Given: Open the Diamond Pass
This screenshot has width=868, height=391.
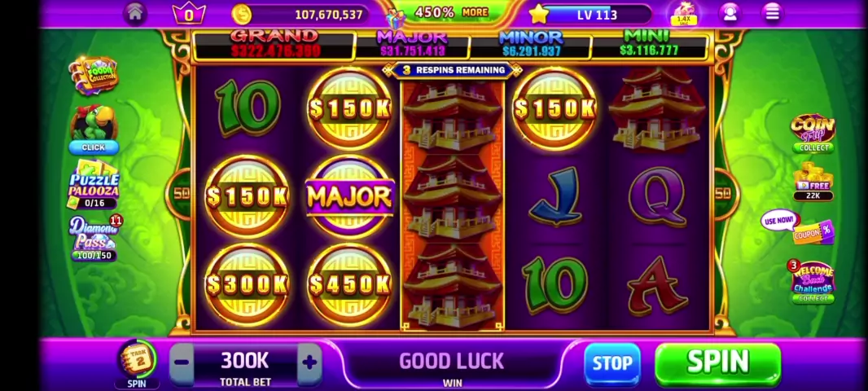Looking at the screenshot, I should tap(94, 239).
